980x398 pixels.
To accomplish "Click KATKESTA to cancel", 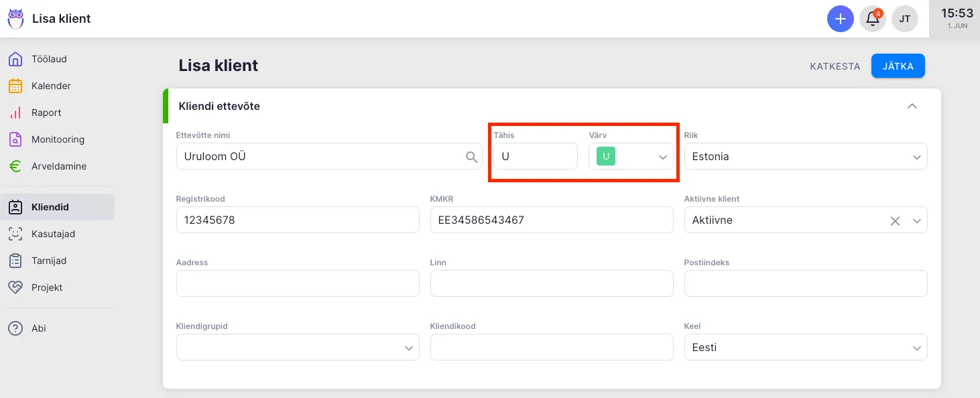I will coord(835,66).
